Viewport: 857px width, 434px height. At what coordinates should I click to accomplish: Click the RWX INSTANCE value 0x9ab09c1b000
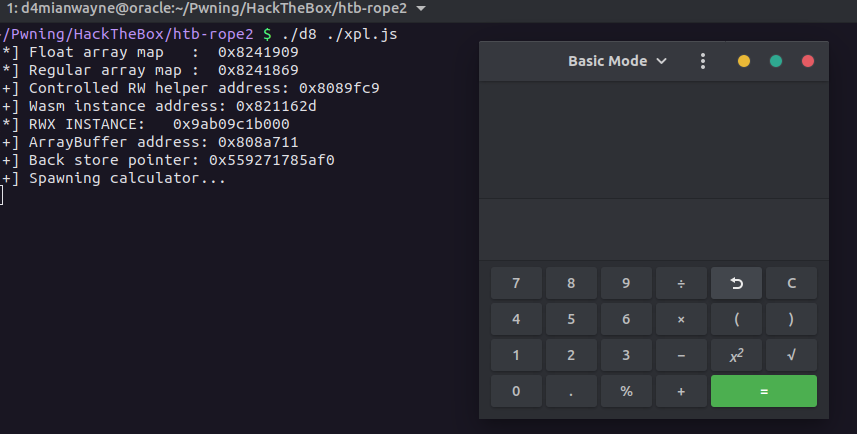231,125
